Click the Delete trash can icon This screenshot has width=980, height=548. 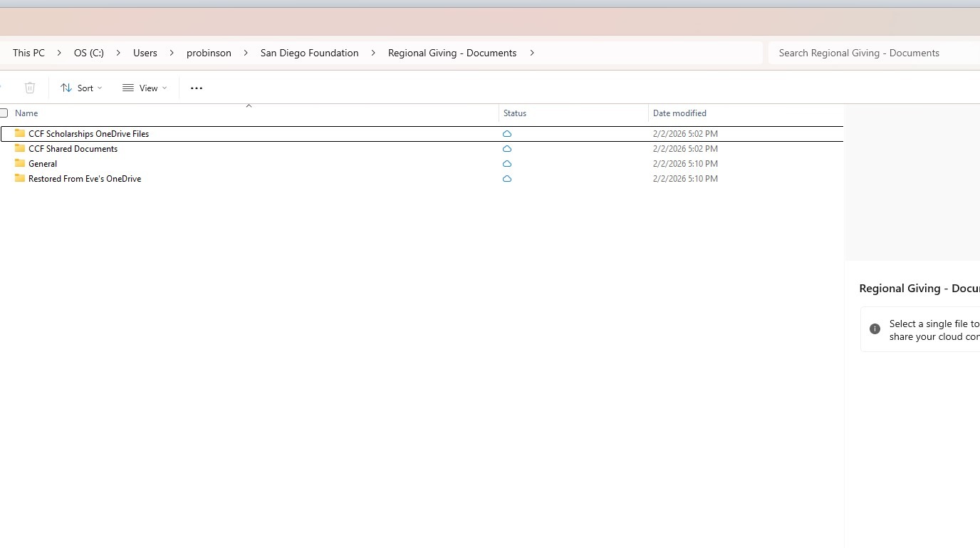(30, 88)
